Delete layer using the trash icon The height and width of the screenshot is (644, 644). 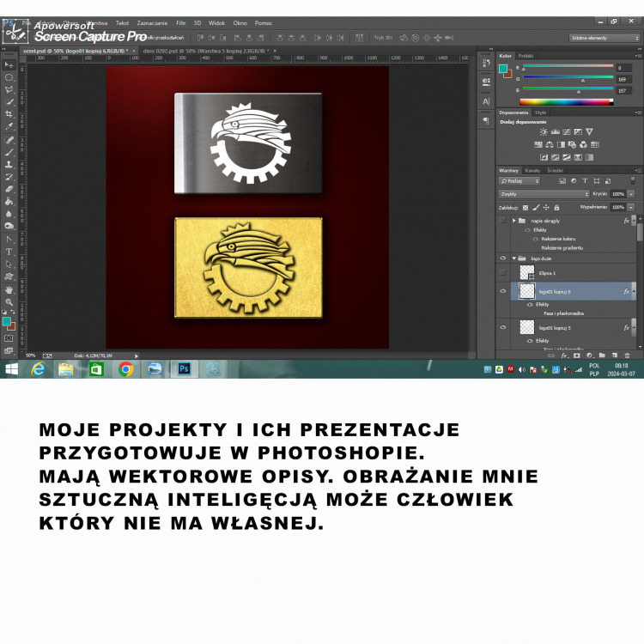coord(627,355)
